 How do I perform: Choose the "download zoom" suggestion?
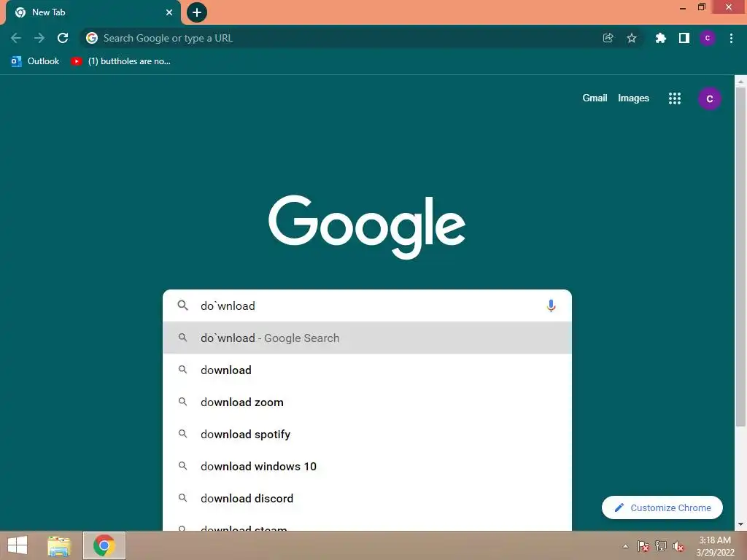(367, 402)
